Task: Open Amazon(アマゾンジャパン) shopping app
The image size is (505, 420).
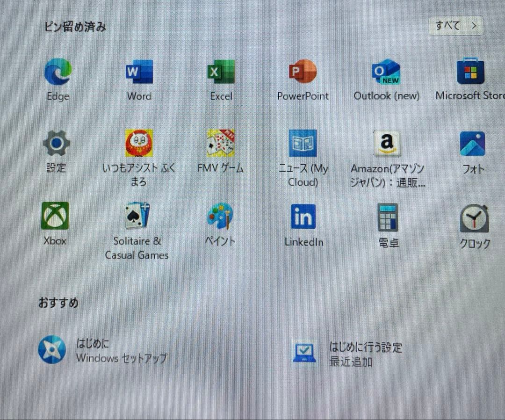Action: coord(386,144)
